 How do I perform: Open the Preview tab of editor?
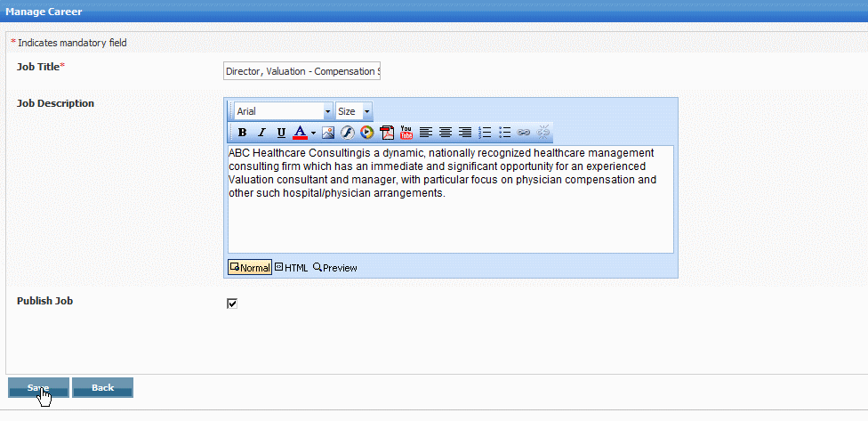pyautogui.click(x=335, y=268)
